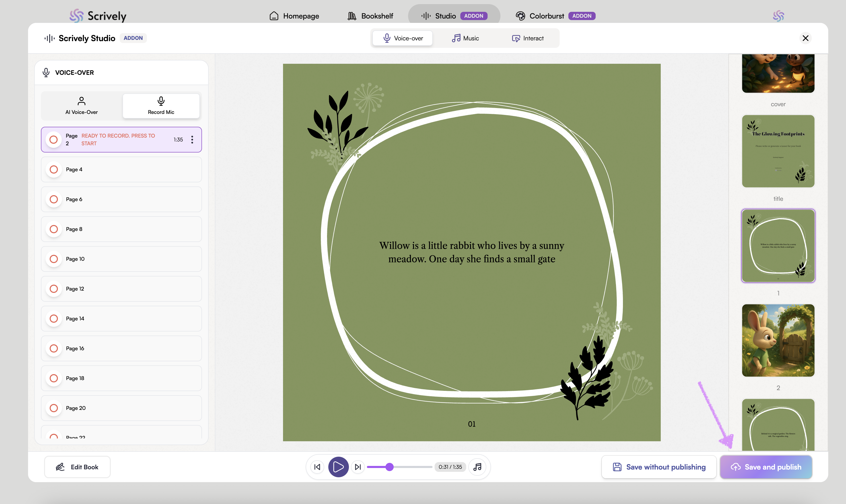Image resolution: width=846 pixels, height=504 pixels.
Task: Open the Music tab
Action: pyautogui.click(x=465, y=38)
